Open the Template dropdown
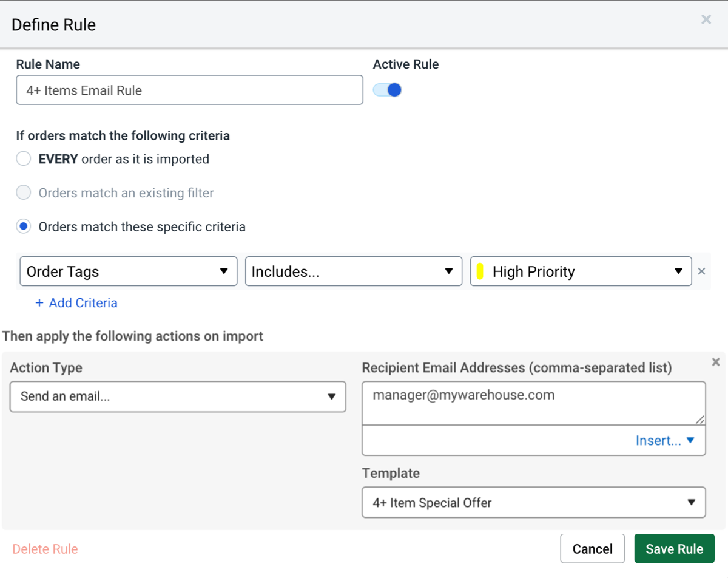This screenshot has width=728, height=578. click(x=533, y=502)
